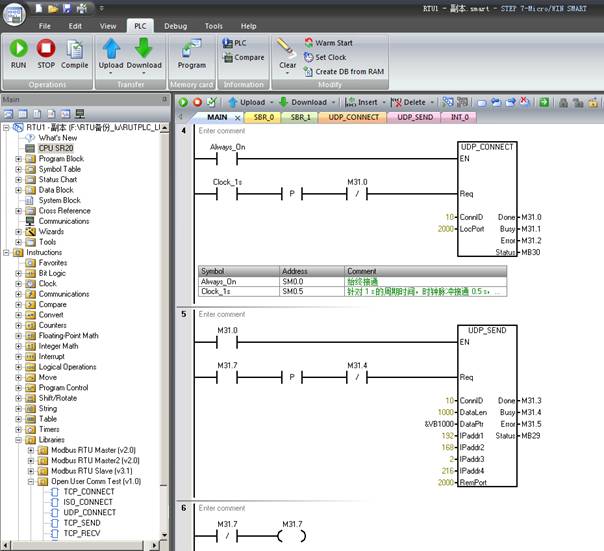The width and height of the screenshot is (604, 551).
Task: Switch to the UDP_SEND editor tab
Action: click(x=415, y=117)
